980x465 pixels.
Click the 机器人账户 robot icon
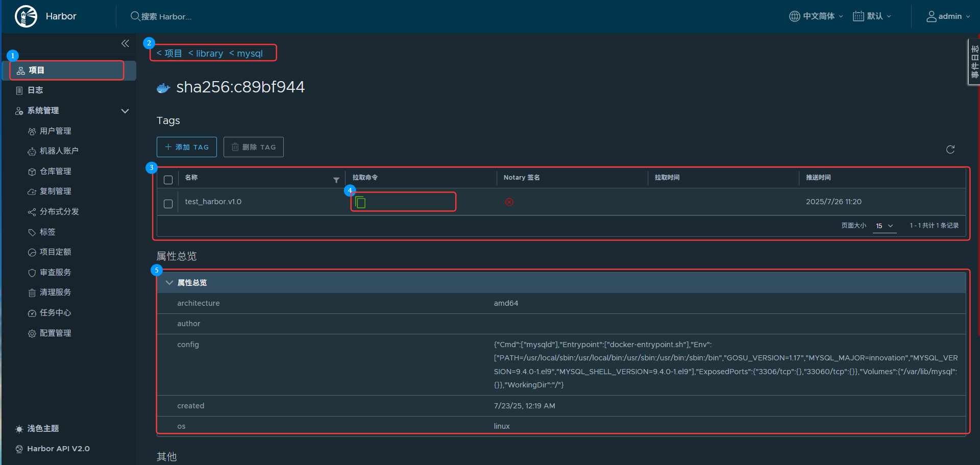point(32,152)
